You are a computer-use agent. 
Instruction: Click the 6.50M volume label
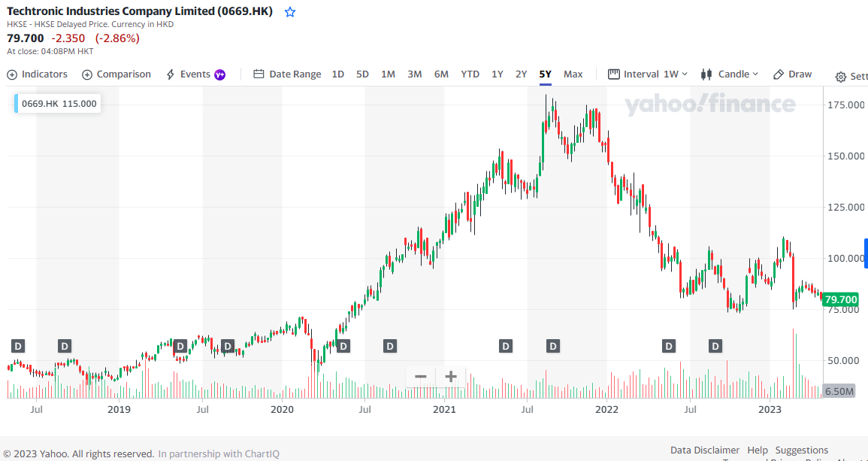point(839,391)
